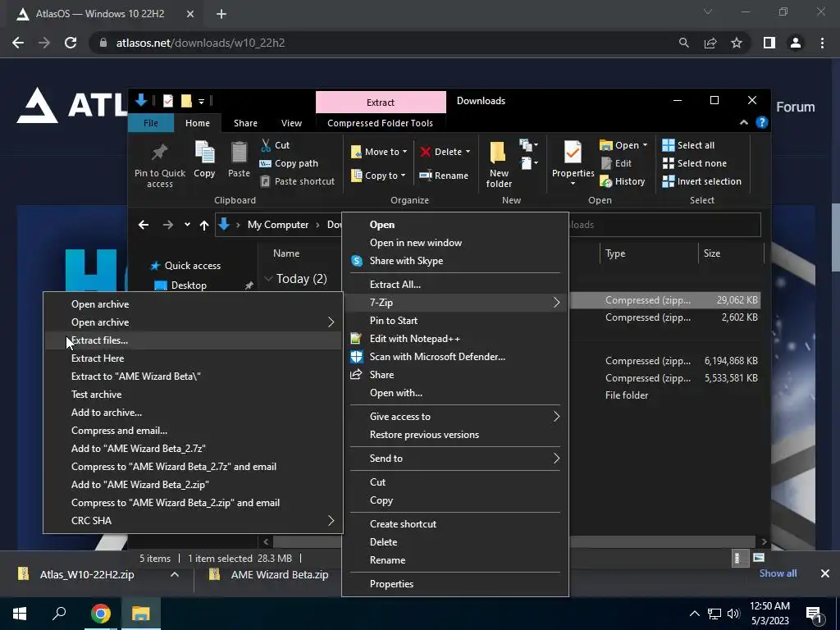Click the Explorer back arrow

pyautogui.click(x=143, y=225)
